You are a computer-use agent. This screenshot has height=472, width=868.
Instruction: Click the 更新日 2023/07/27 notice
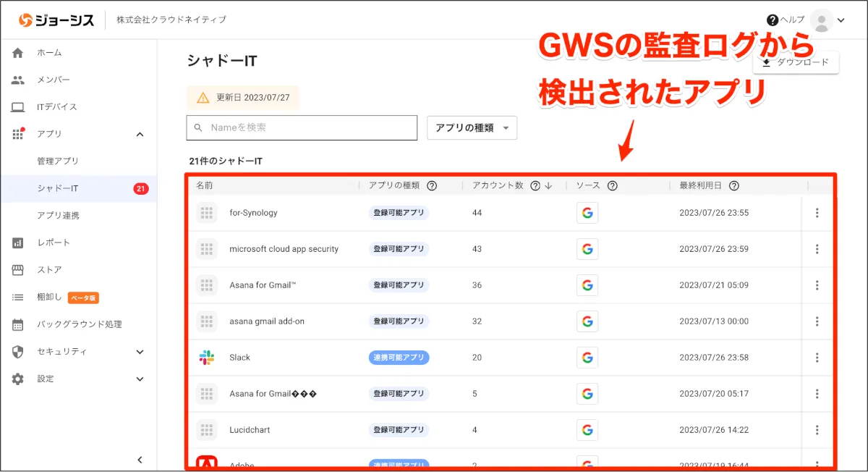[243, 98]
